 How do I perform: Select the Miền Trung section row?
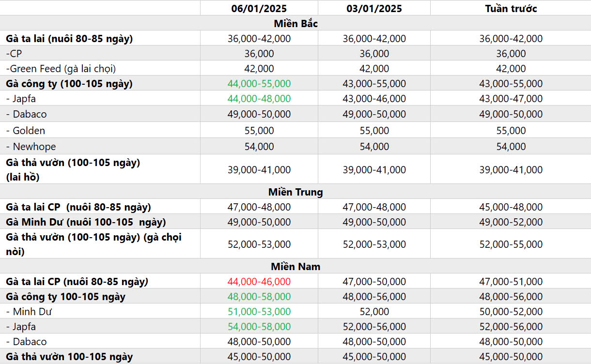tap(295, 192)
